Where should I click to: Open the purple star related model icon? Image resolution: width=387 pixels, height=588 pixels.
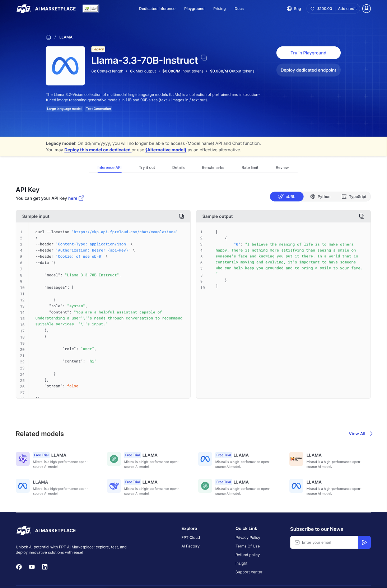pos(23,459)
